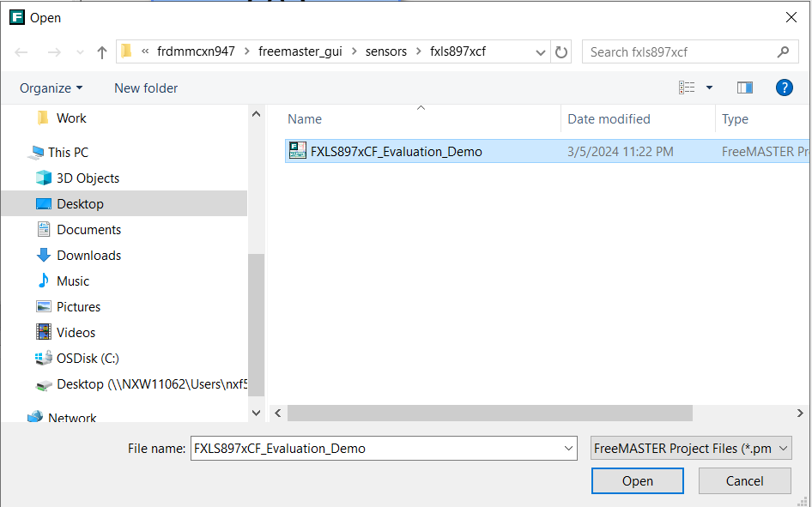812x507 pixels.
Task: Open Downloads in the navigation pane
Action: tap(88, 256)
